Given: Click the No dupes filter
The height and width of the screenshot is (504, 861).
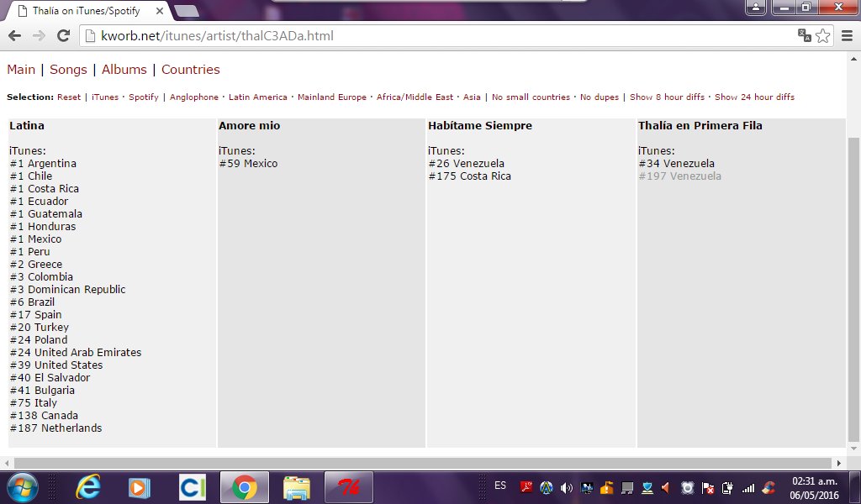Looking at the screenshot, I should click(x=599, y=97).
